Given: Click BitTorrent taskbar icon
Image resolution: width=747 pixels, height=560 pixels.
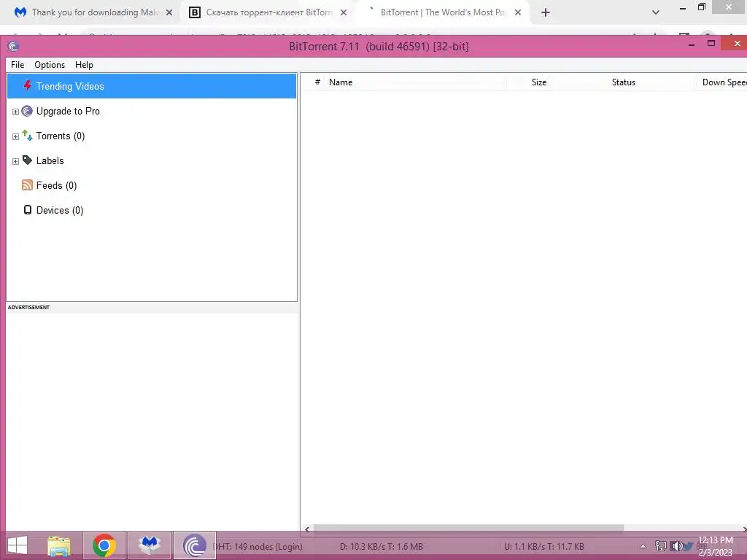Looking at the screenshot, I should (x=194, y=545).
